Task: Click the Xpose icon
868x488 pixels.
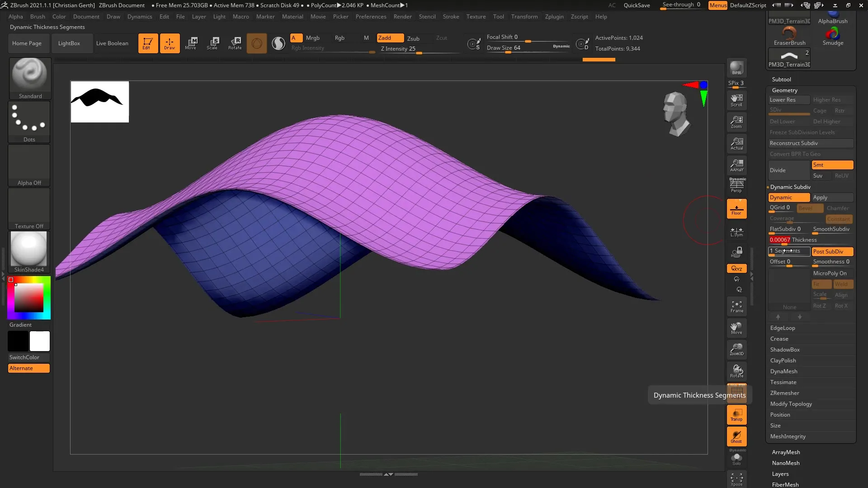Action: coord(737,480)
